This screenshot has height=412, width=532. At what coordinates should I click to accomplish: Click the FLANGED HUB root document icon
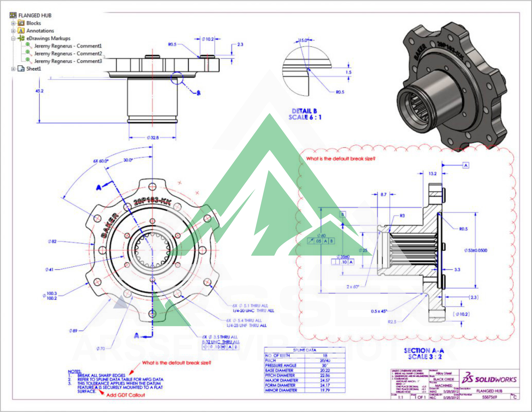pos(13,15)
